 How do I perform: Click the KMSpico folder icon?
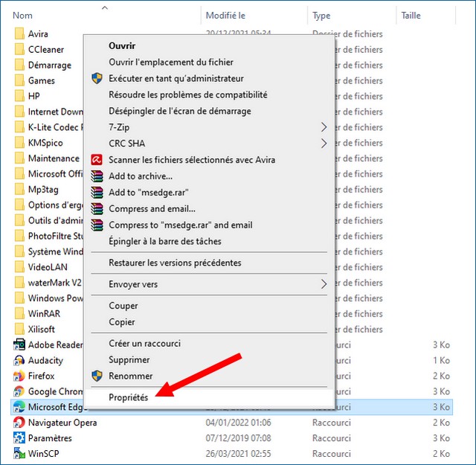click(x=19, y=142)
